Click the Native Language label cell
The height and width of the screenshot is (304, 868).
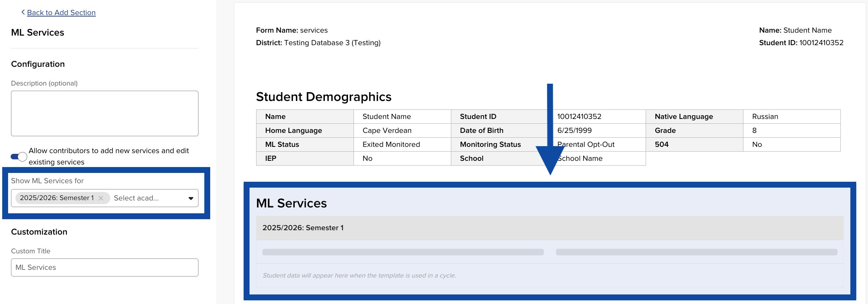coord(695,116)
